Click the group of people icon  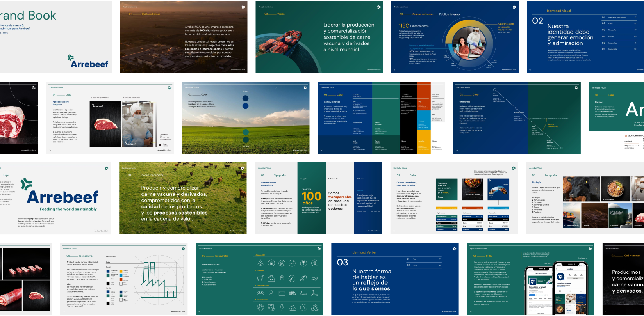tap(260, 293)
